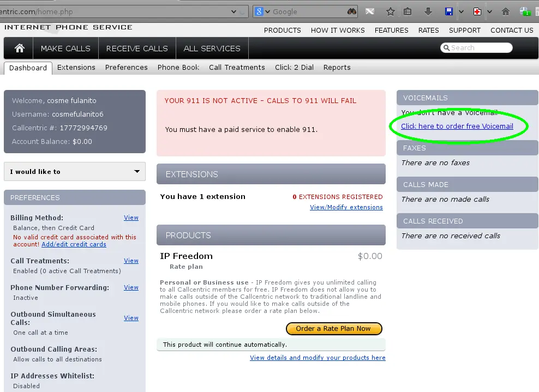539x392 pixels.
Task: Open the Phone Book tab
Action: 178,68
